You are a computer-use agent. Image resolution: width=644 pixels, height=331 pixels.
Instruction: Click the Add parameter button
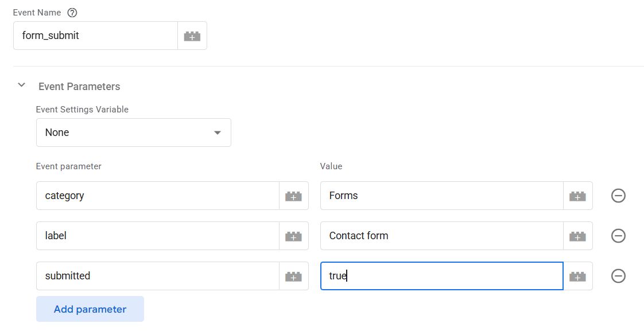90,309
